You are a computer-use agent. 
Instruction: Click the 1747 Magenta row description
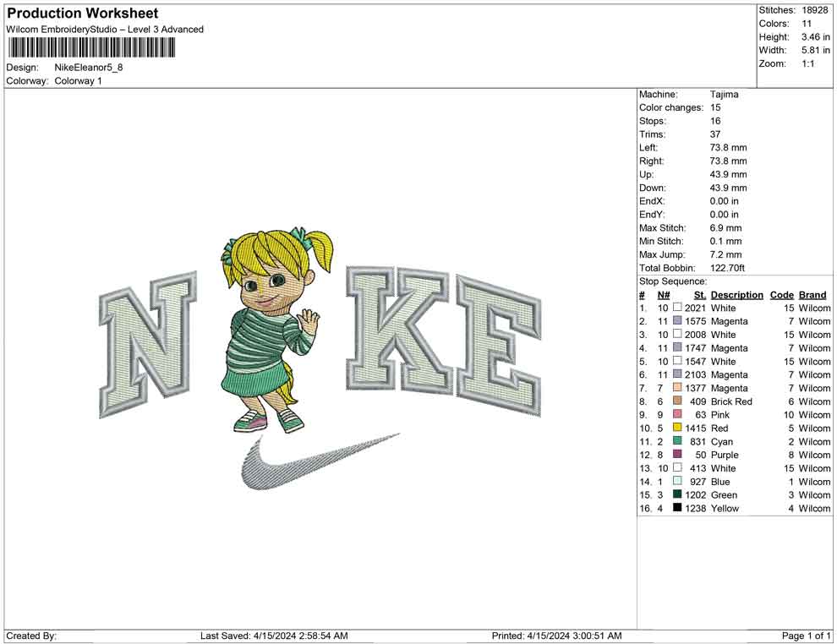(x=729, y=348)
